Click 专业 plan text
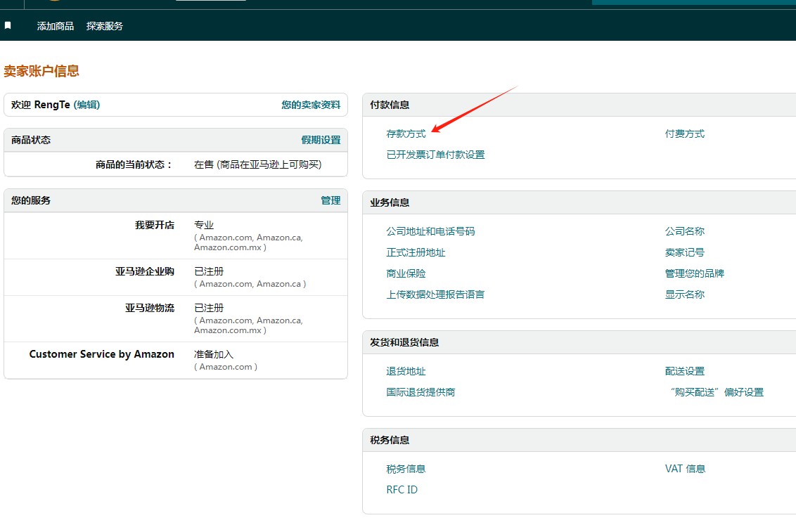 click(x=203, y=225)
